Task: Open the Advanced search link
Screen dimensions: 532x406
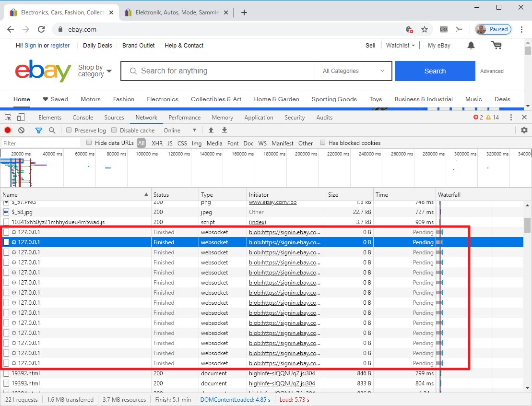Action: pyautogui.click(x=492, y=71)
